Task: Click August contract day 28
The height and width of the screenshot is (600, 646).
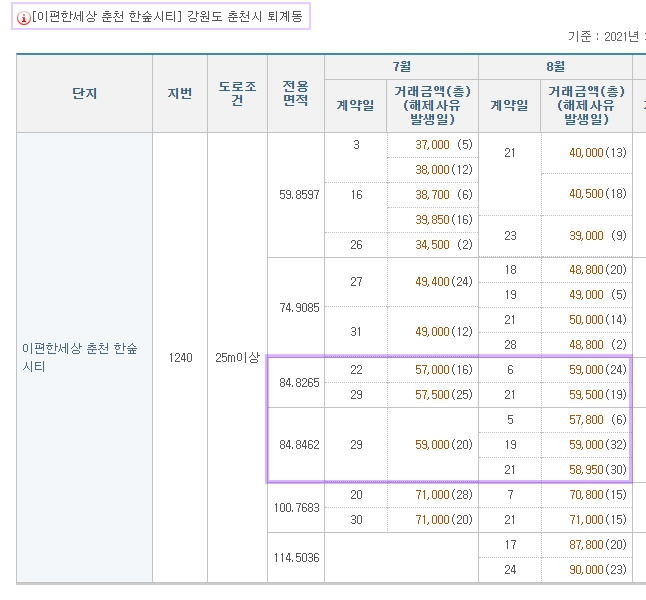Action: (510, 345)
